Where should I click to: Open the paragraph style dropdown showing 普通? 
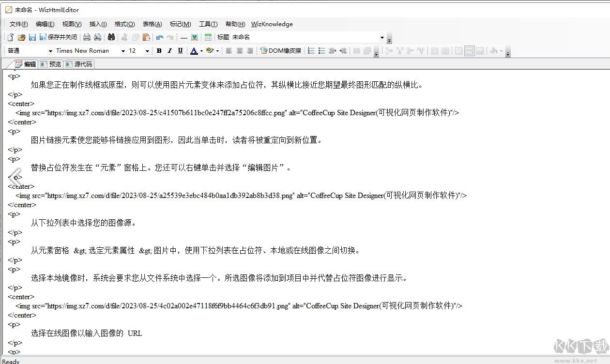(50, 51)
